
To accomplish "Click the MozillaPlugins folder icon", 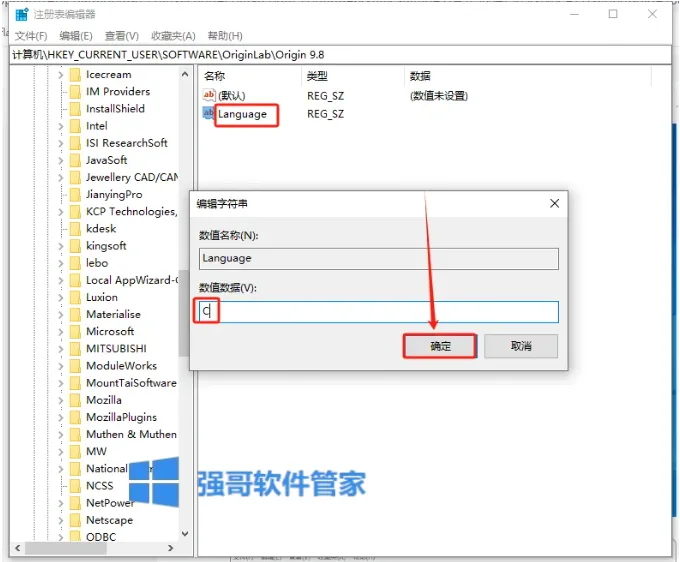I will [x=75, y=417].
